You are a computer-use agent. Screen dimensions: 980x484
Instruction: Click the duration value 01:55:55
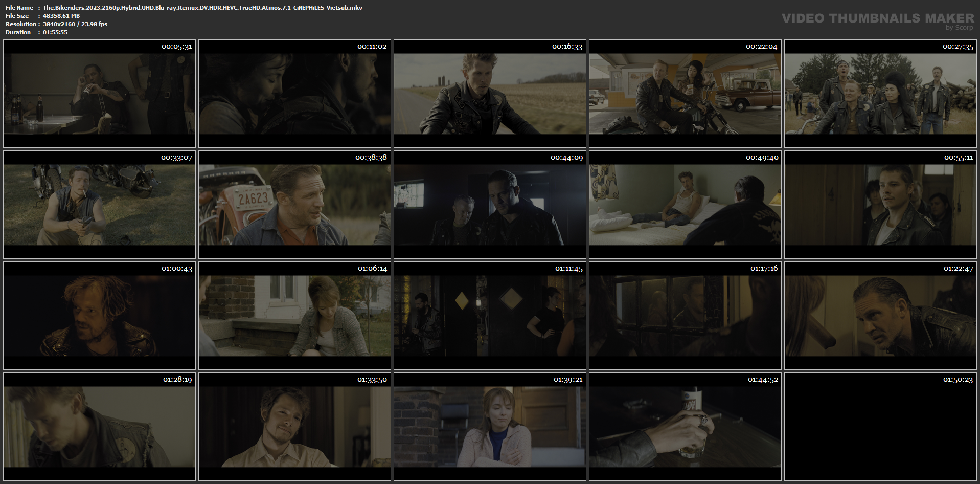(x=55, y=32)
